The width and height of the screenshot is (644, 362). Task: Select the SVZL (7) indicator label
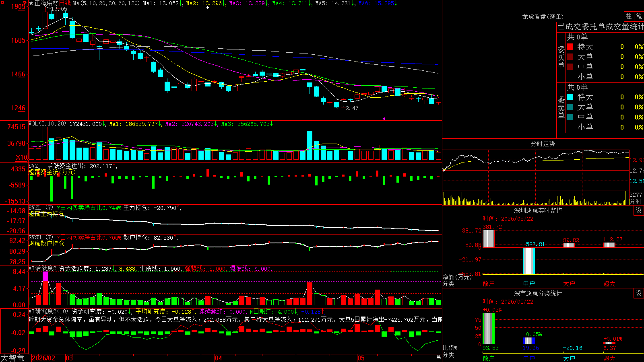(41, 208)
